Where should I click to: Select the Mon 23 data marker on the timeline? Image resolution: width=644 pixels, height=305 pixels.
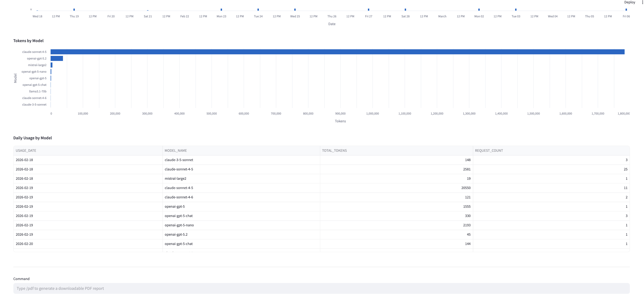221,10
